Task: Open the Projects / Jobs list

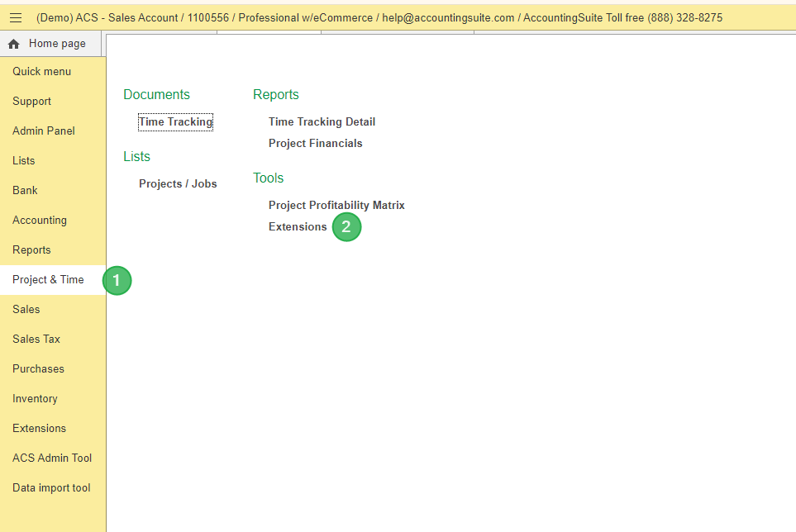Action: tap(178, 184)
